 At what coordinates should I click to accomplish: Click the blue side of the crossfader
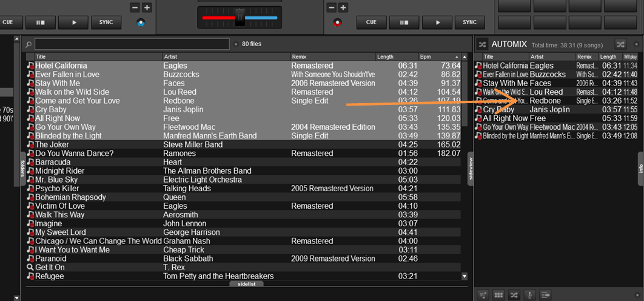pos(261,18)
